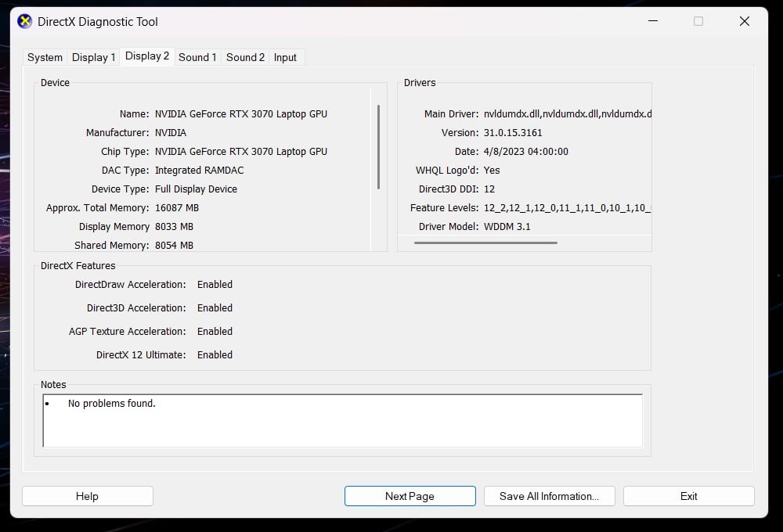The width and height of the screenshot is (783, 532).
Task: Open the Display 1 tab
Action: tap(93, 57)
